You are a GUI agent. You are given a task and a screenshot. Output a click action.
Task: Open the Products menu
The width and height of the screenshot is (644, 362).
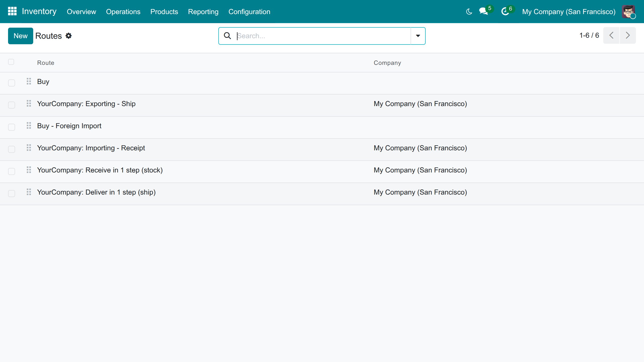coord(164,12)
